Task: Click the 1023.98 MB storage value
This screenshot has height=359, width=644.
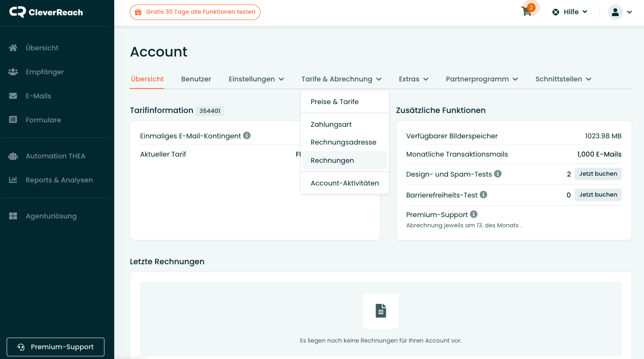Action: 603,136
